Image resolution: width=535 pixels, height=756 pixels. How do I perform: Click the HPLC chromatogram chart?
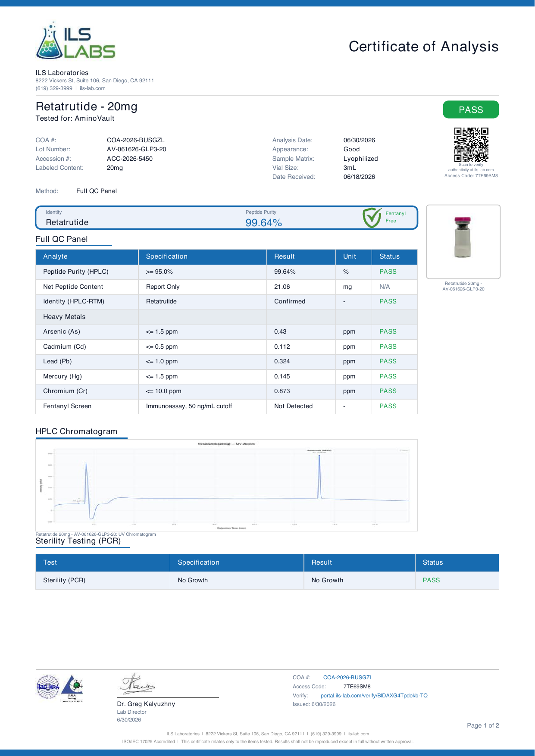[x=226, y=485]
